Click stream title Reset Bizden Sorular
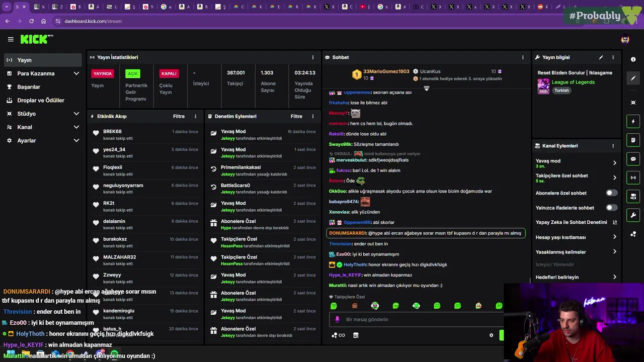This screenshot has height=362, width=644. point(575,73)
